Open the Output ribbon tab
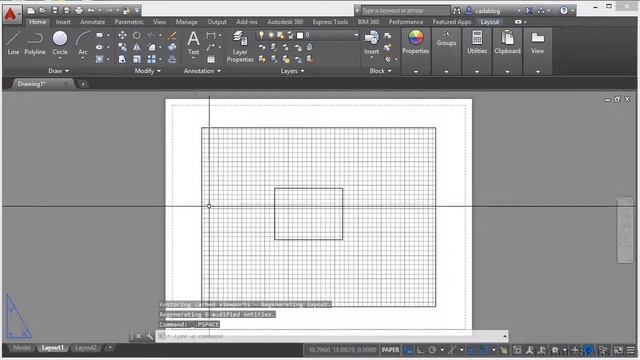Image resolution: width=640 pixels, height=360 pixels. [x=217, y=22]
